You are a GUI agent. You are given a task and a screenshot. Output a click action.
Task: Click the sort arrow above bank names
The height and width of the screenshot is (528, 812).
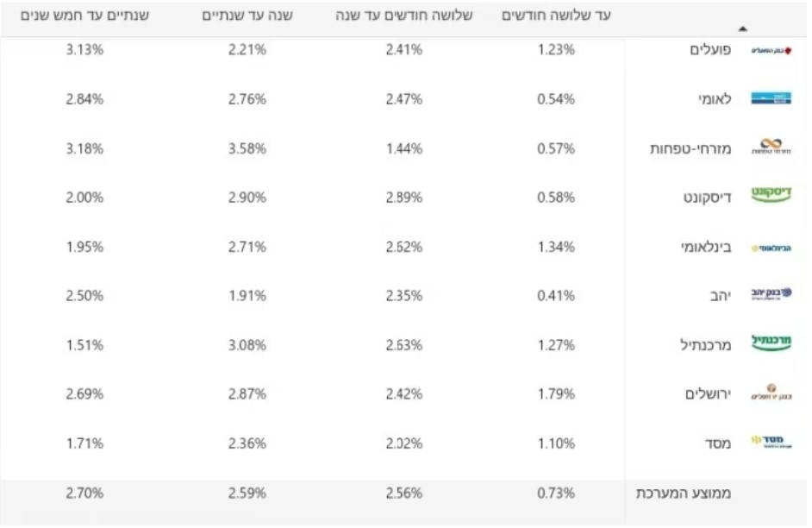point(743,28)
